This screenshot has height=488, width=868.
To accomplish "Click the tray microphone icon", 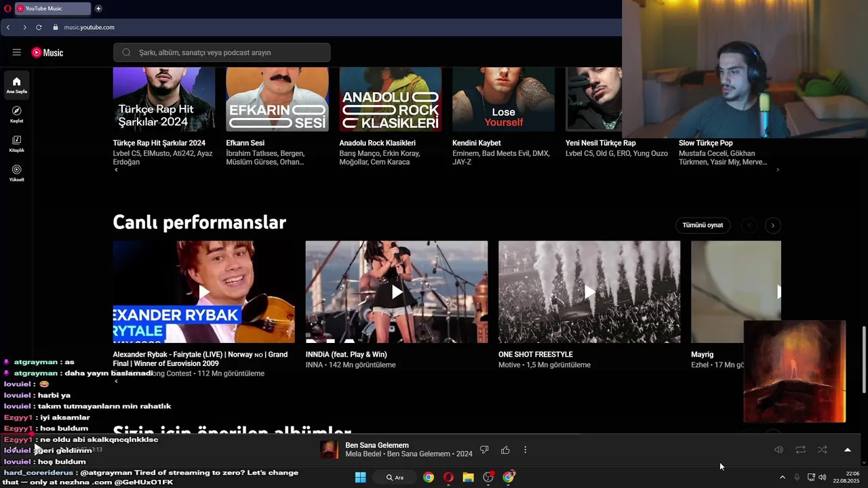I will tap(797, 477).
